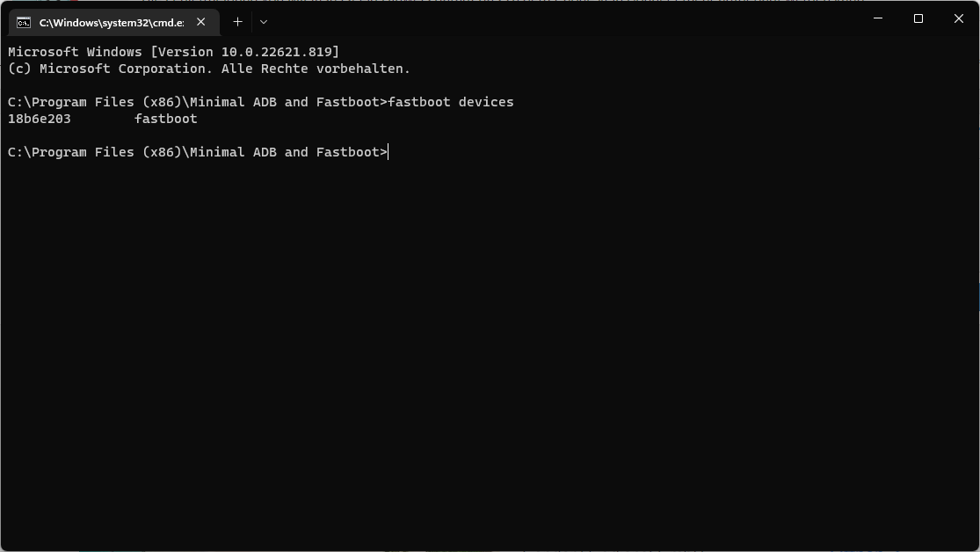The height and width of the screenshot is (552, 980).
Task: Minimize the terminal window
Action: pyautogui.click(x=877, y=18)
